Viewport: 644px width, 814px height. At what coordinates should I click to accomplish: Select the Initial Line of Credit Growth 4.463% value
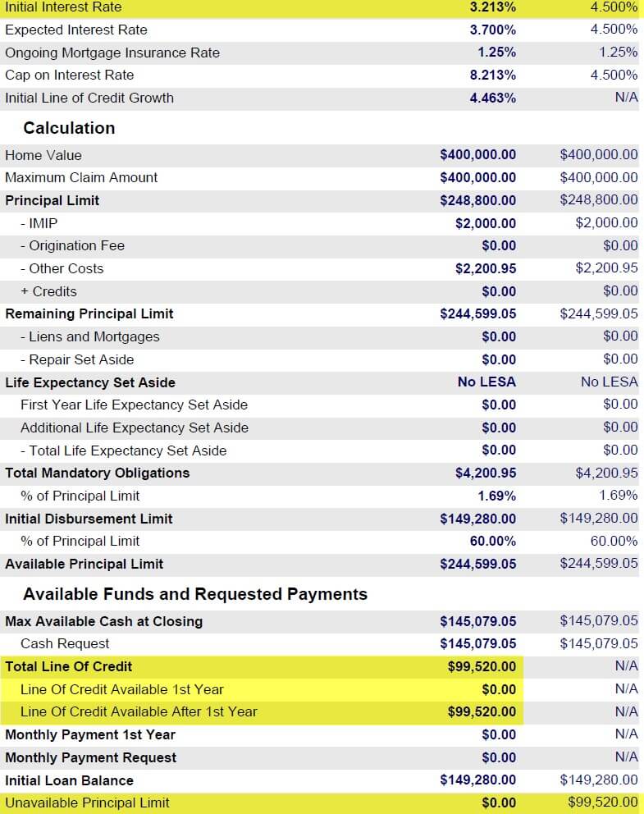[x=492, y=98]
